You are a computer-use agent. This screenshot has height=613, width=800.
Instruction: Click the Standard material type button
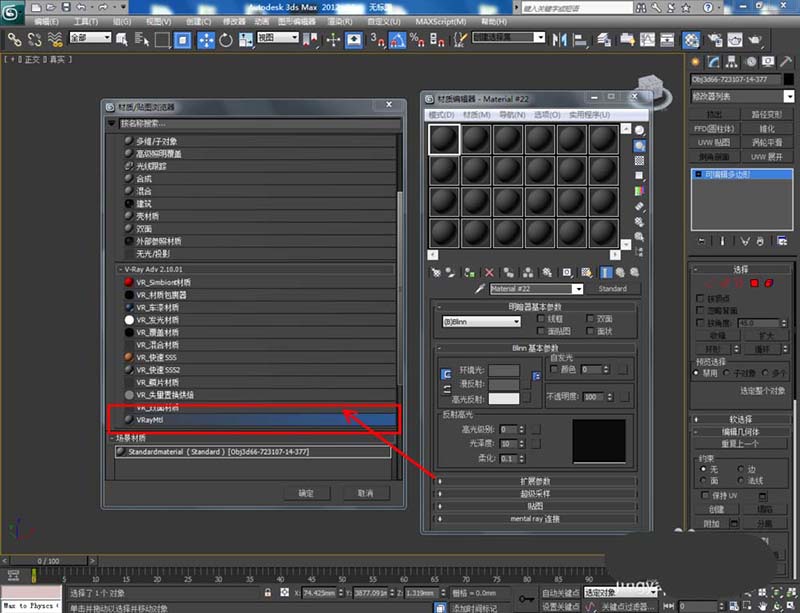tap(612, 289)
